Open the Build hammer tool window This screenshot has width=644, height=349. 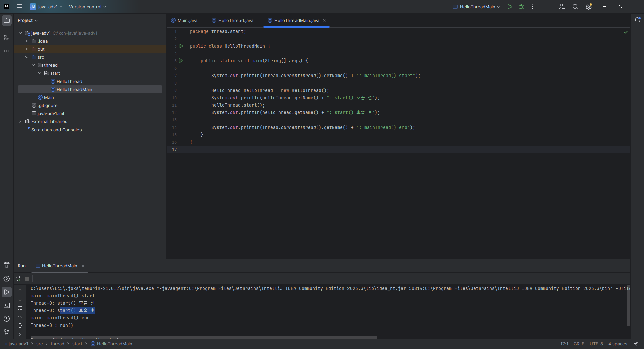7,265
